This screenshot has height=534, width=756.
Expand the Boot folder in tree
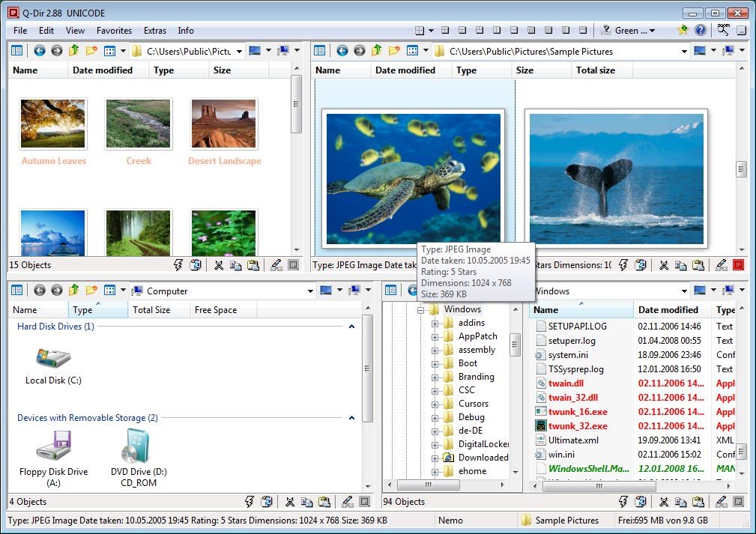(x=435, y=363)
